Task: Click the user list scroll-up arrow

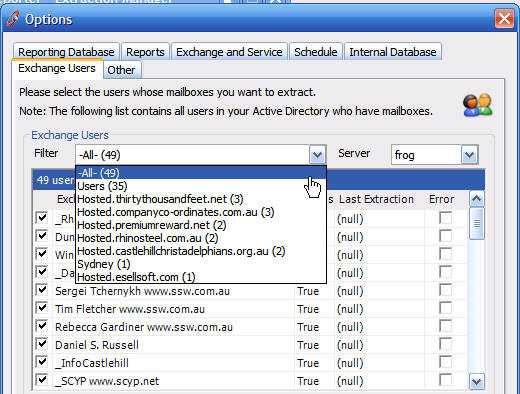Action: point(476,199)
